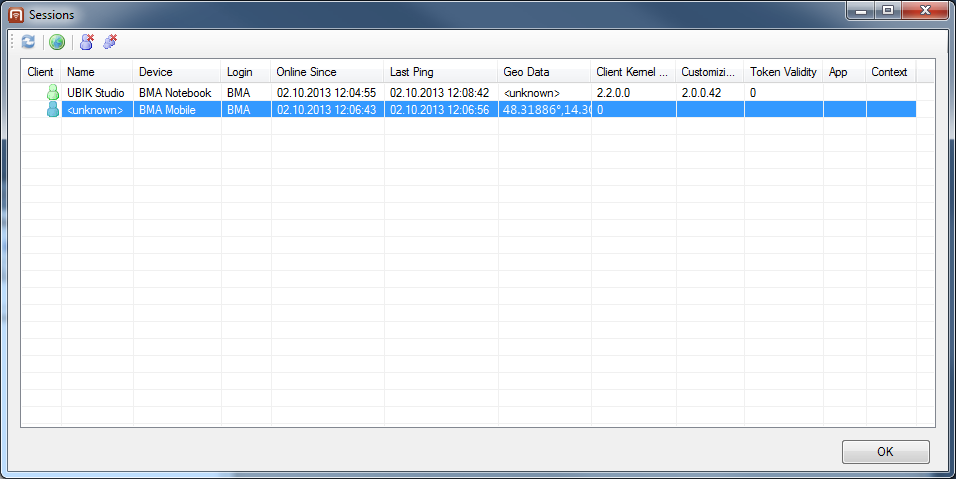Select the BMA Mobile device cell
This screenshot has height=479, width=956.
(168, 110)
